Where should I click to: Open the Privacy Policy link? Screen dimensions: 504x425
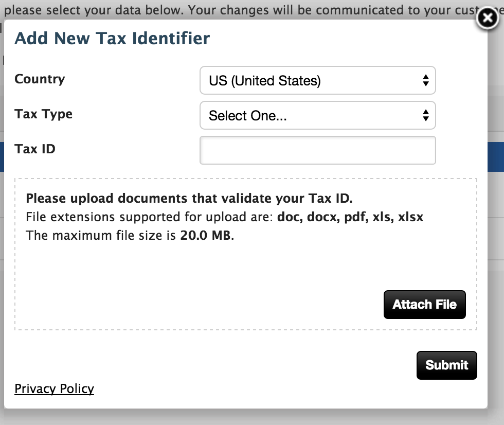54,388
